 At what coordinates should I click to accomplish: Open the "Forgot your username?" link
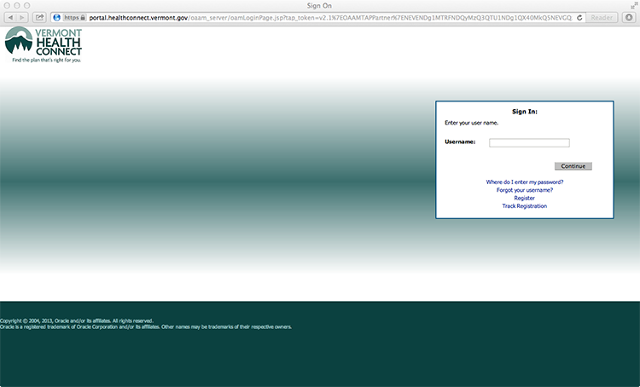[x=524, y=190]
